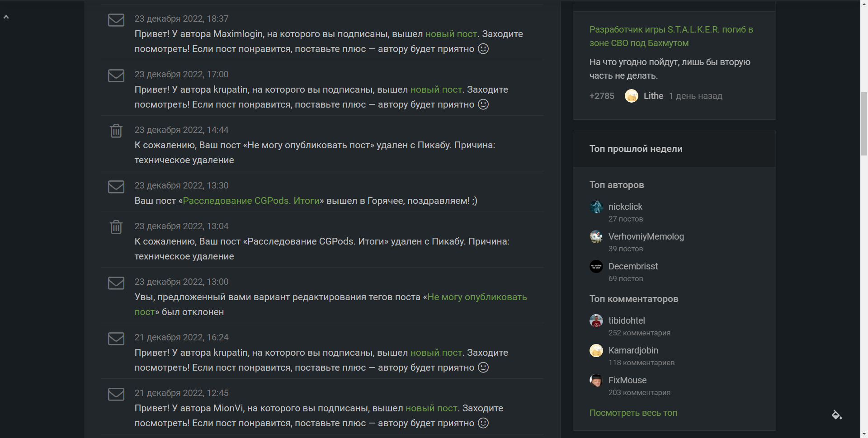Click envelope icon for 13:30 Горячее notification

click(116, 187)
